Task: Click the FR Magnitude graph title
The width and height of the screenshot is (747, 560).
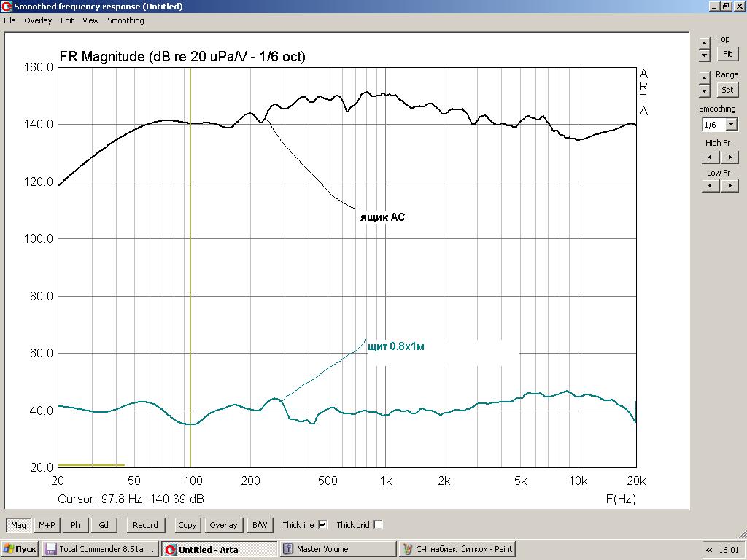Action: pyautogui.click(x=182, y=56)
